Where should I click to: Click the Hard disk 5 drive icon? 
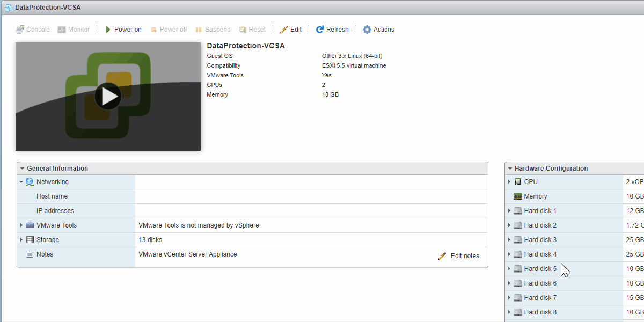(518, 269)
